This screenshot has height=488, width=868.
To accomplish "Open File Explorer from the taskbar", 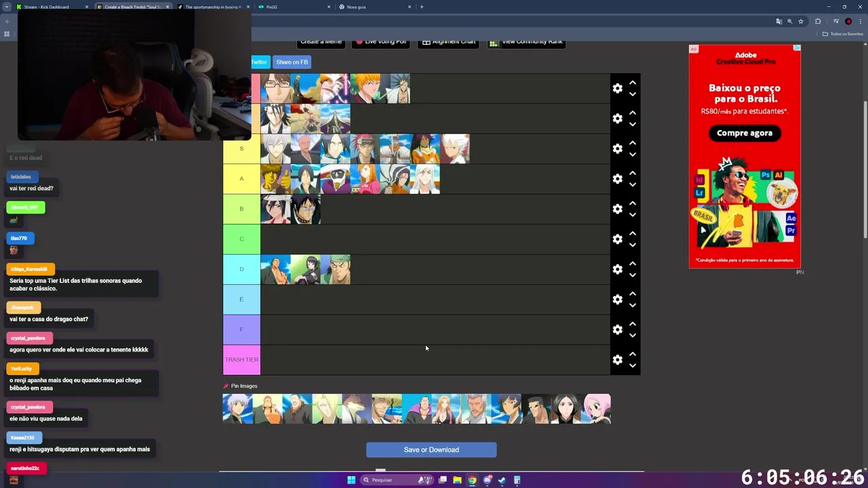I will pyautogui.click(x=457, y=480).
